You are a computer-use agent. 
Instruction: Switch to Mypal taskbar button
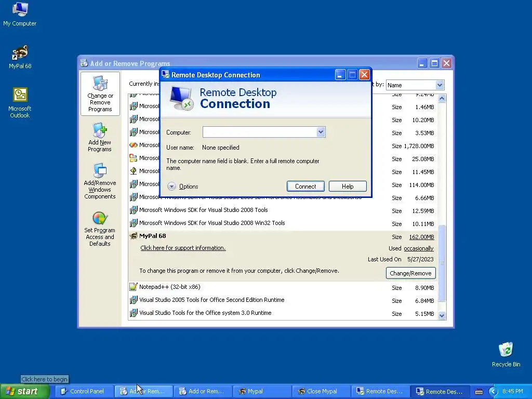[x=262, y=392]
